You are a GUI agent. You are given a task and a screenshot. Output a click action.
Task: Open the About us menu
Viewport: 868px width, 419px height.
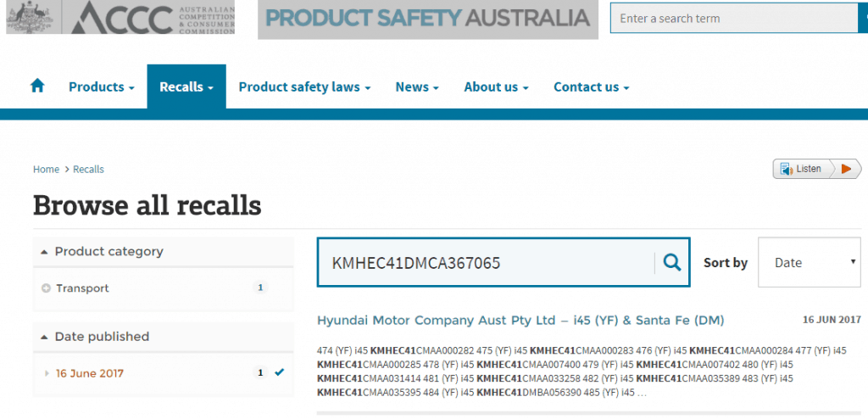click(x=496, y=87)
